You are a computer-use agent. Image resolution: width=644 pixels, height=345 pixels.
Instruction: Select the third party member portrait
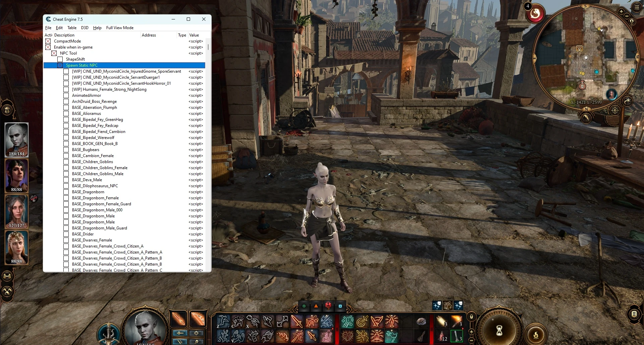[16, 211]
